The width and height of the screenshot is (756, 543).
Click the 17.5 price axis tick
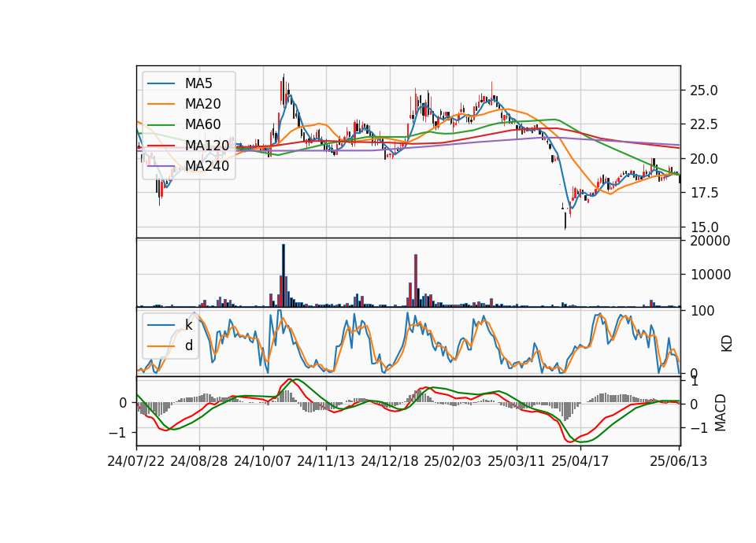point(704,194)
